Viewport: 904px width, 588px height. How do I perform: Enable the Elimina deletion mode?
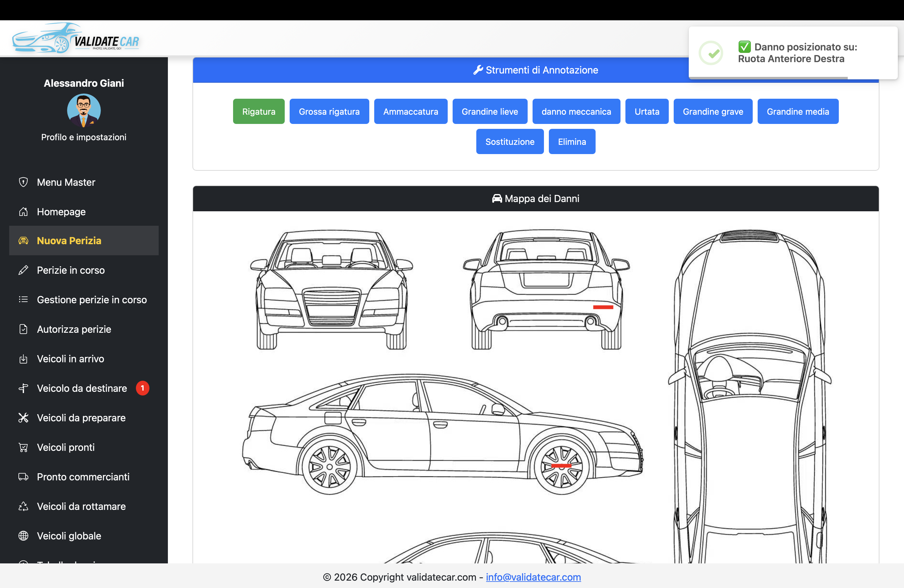click(572, 141)
